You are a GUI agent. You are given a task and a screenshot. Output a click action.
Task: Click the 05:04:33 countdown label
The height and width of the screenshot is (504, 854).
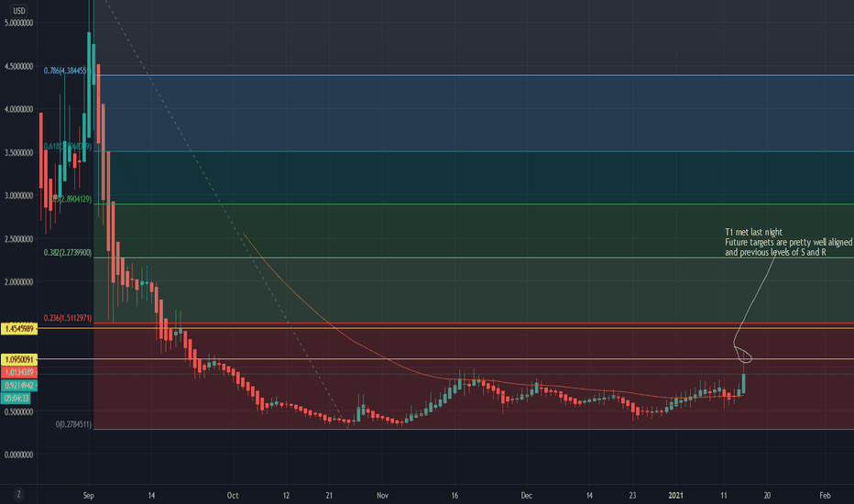(16, 399)
